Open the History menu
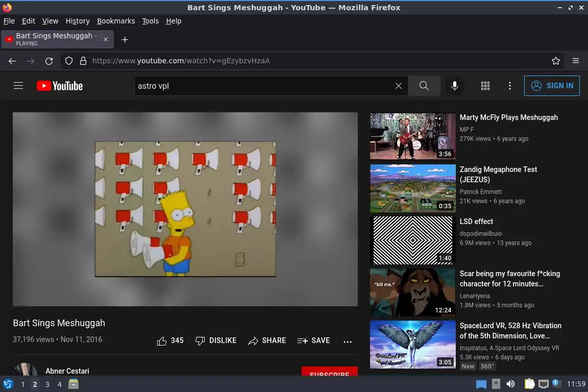The image size is (588, 392). (78, 21)
